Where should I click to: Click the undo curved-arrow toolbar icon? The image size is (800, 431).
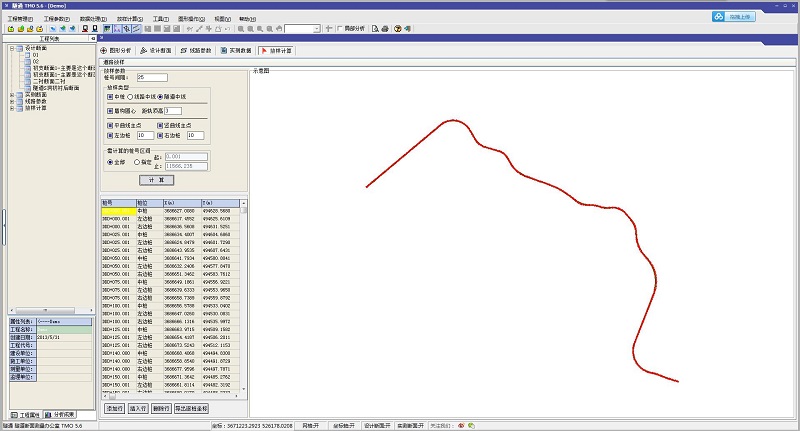click(x=228, y=29)
